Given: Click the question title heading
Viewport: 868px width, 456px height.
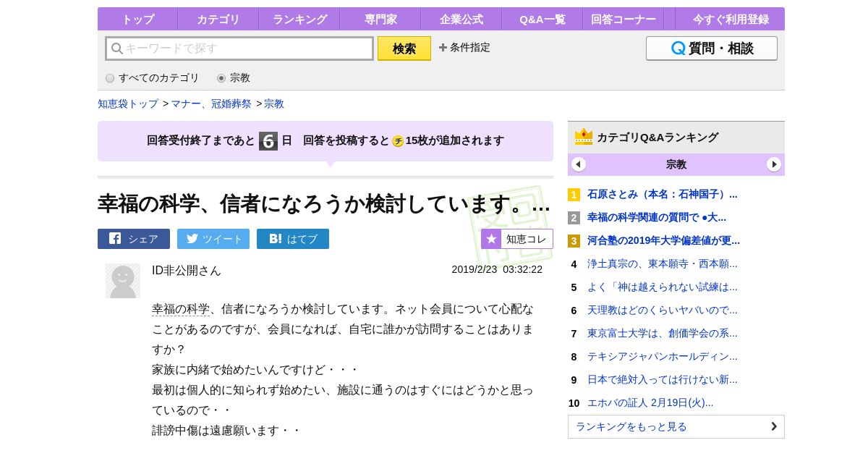Looking at the screenshot, I should click(324, 203).
